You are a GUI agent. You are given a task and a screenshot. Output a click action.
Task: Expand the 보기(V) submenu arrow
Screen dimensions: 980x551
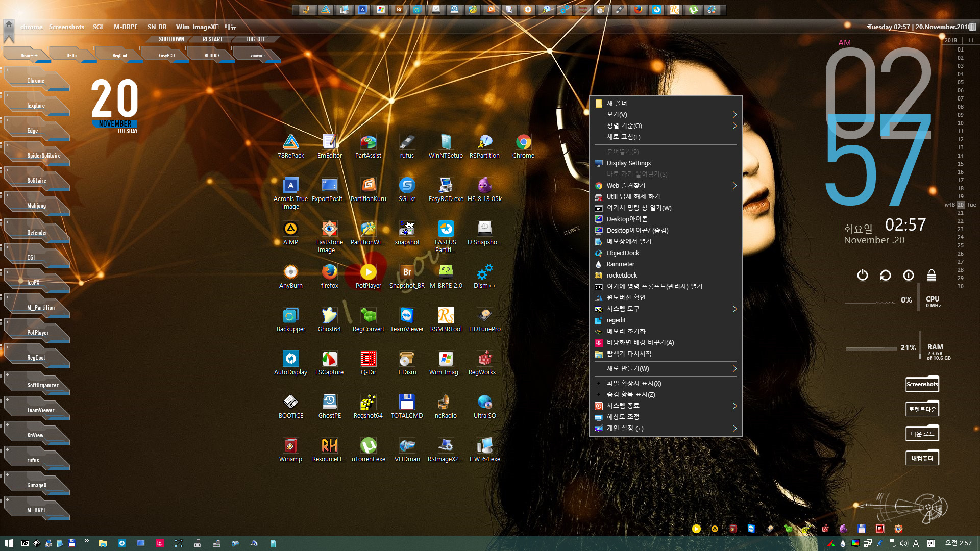pyautogui.click(x=734, y=114)
